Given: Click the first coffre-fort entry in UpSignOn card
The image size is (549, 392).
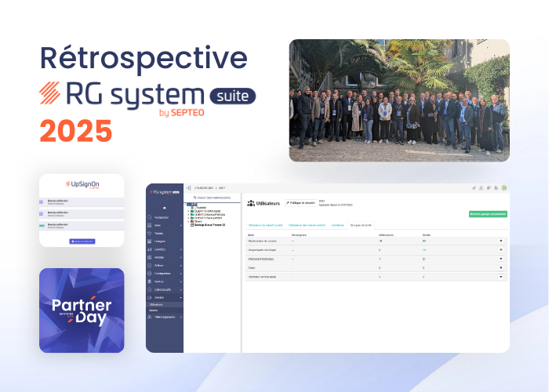Looking at the screenshot, I should pyautogui.click(x=82, y=202).
